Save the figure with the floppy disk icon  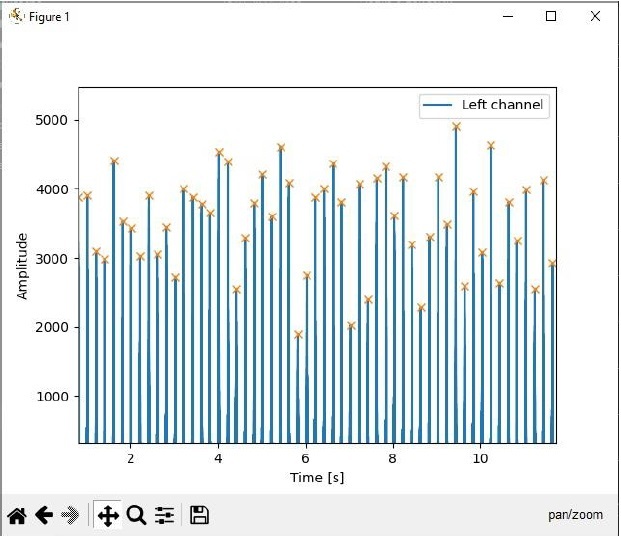(199, 516)
